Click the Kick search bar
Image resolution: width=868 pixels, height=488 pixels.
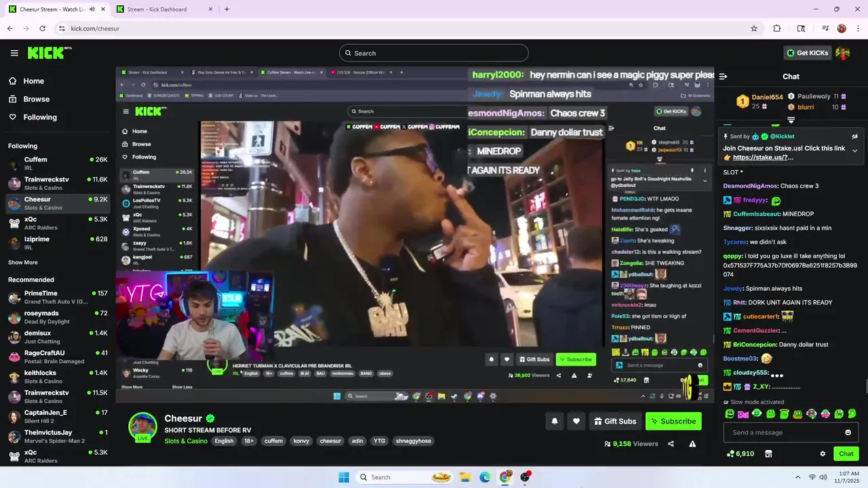point(434,53)
